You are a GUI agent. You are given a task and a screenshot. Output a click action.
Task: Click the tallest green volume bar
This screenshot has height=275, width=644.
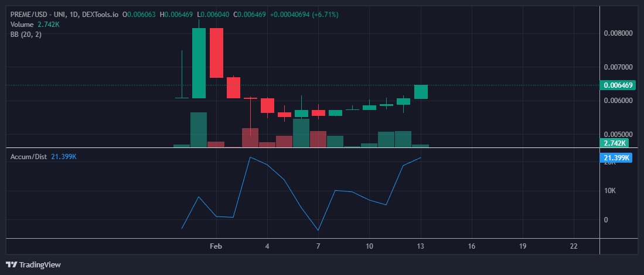(x=199, y=129)
